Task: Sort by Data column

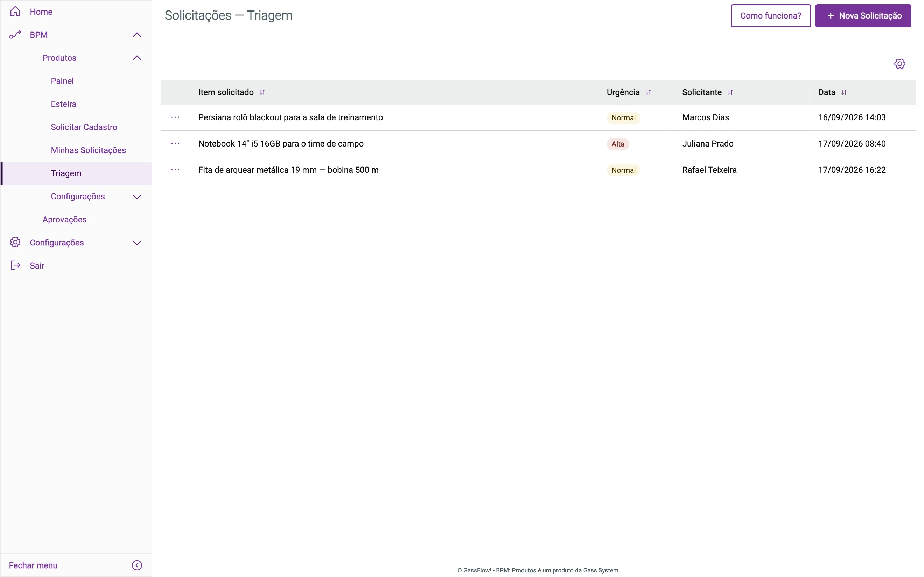Action: tap(844, 92)
